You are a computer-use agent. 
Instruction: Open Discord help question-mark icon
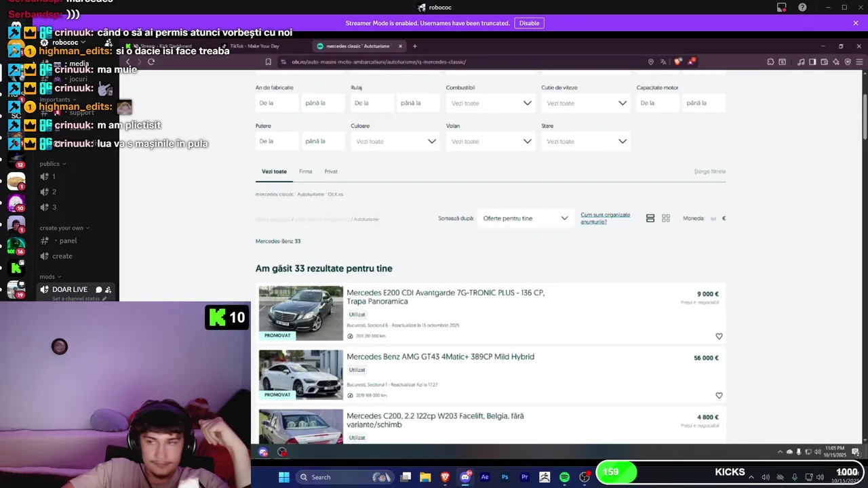coord(802,7)
